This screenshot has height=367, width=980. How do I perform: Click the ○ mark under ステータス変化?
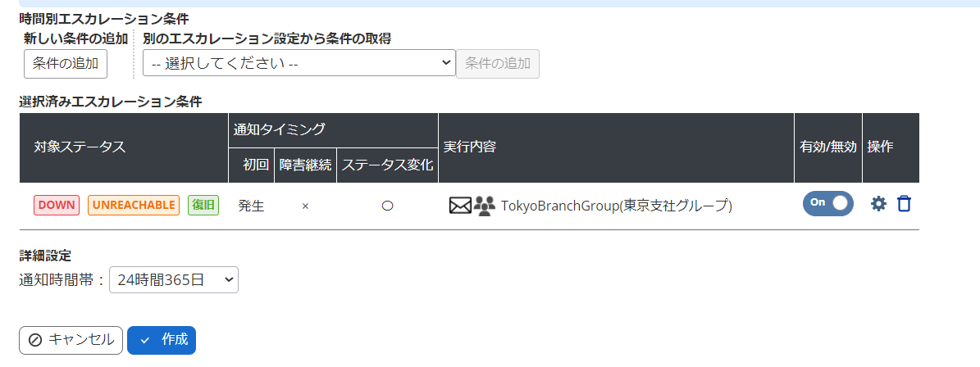tap(387, 206)
